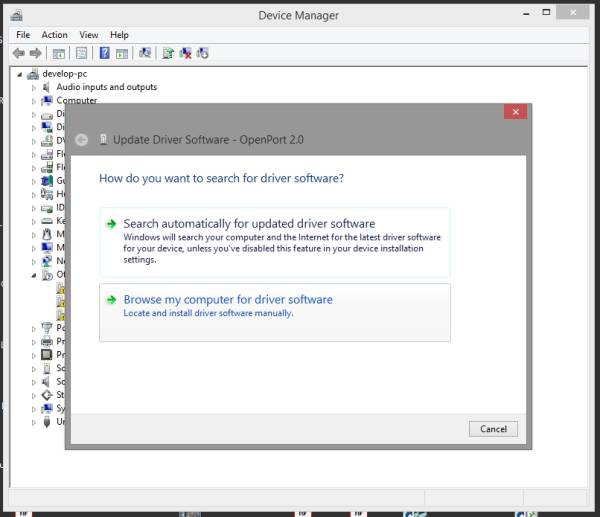
Task: Click the printer icon in device tree
Action: click(47, 341)
